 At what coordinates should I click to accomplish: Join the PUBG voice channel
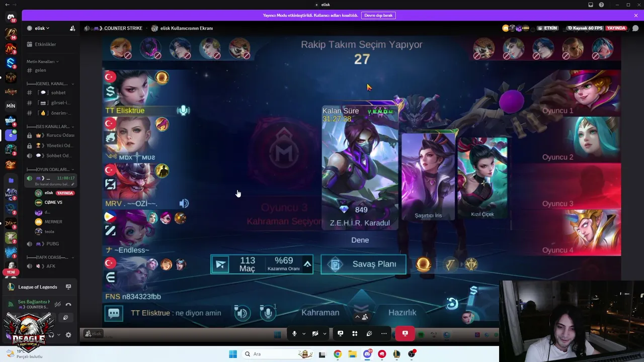pos(50,244)
